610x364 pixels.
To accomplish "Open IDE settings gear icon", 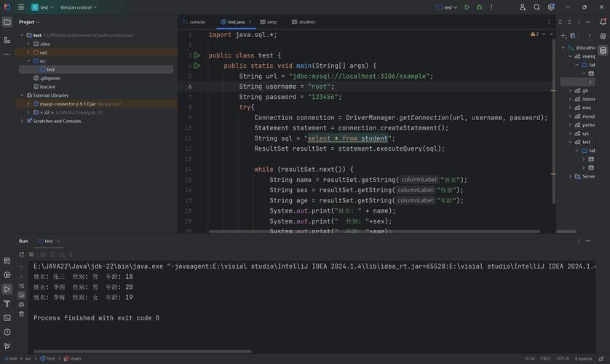I will point(551,7).
